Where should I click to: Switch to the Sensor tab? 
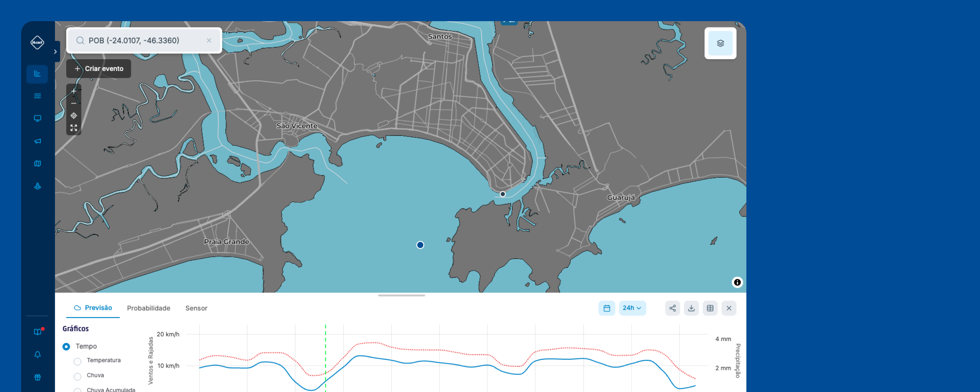[x=196, y=308]
